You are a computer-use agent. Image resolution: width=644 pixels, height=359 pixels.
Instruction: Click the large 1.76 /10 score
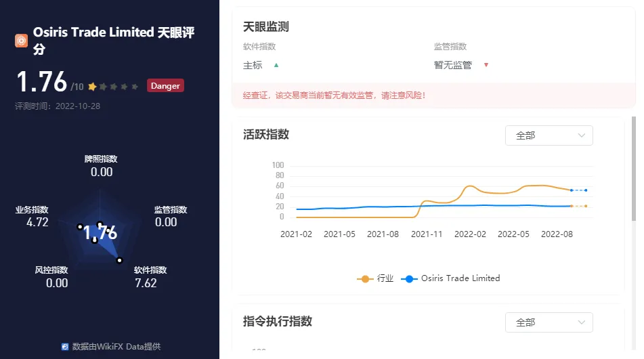pos(49,81)
